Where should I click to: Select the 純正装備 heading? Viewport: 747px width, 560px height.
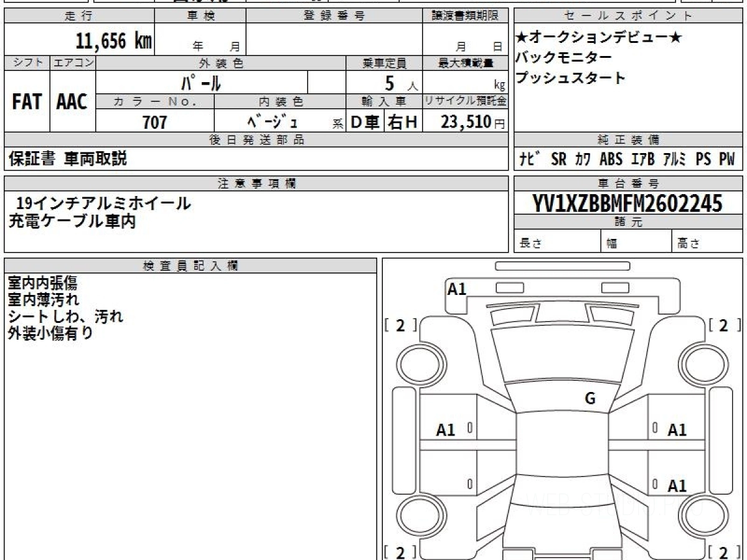(x=628, y=140)
